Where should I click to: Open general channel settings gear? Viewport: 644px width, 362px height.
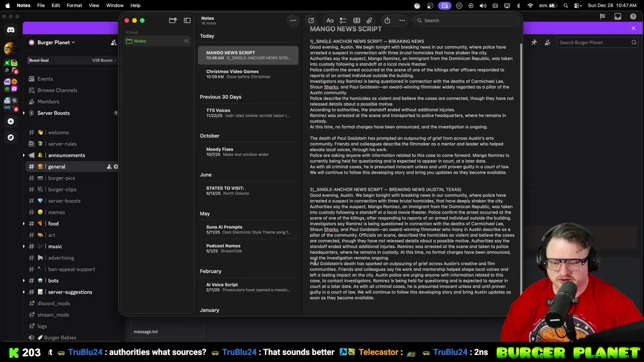(x=116, y=167)
